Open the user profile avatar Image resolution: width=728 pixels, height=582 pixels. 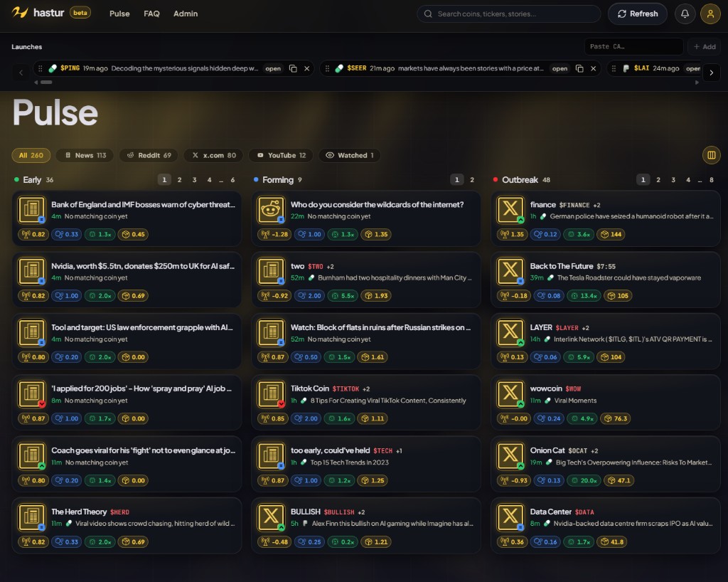710,14
